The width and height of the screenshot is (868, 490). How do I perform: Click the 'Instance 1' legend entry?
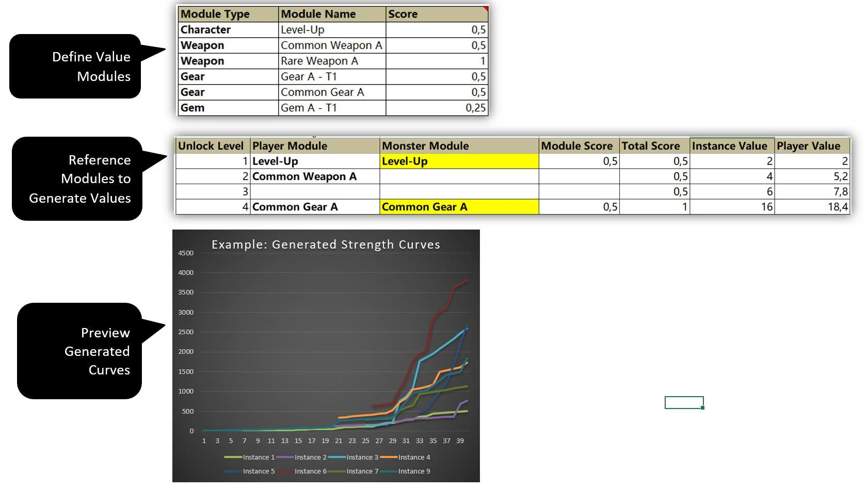tap(250, 458)
